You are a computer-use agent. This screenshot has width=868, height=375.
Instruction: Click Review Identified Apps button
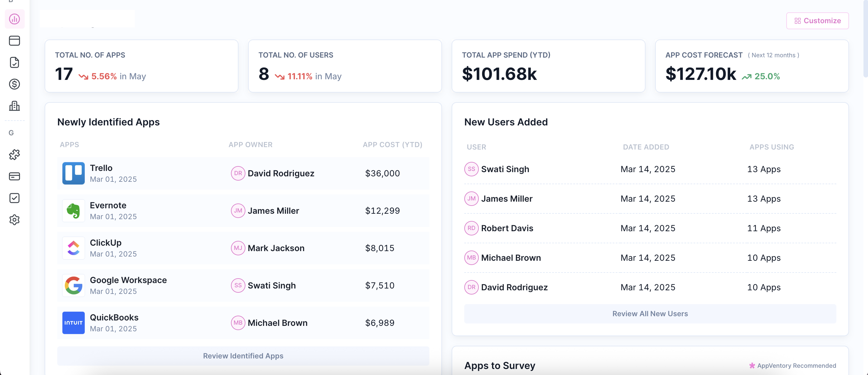(243, 356)
